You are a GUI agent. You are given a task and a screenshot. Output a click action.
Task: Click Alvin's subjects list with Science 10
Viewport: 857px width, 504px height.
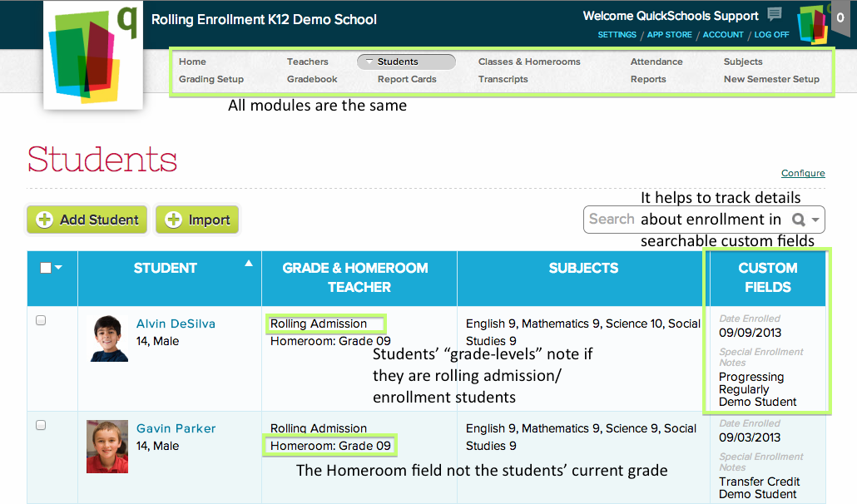(x=582, y=332)
